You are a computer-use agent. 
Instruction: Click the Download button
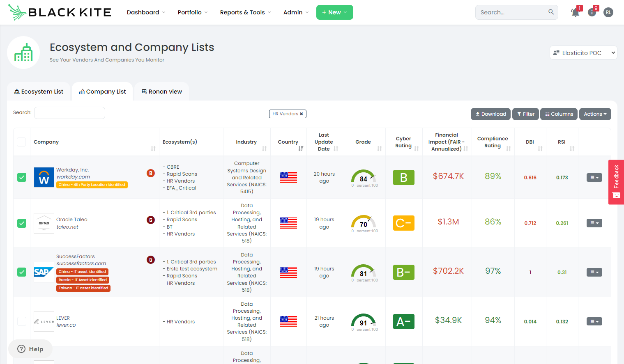coord(491,114)
